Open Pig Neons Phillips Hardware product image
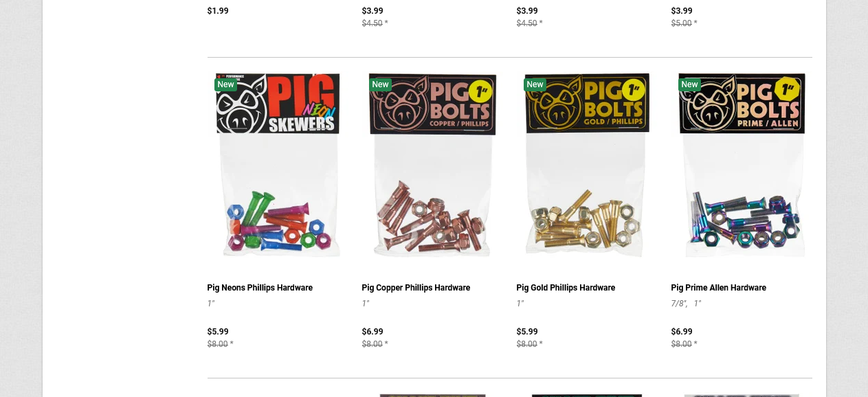The image size is (868, 397). point(278,165)
